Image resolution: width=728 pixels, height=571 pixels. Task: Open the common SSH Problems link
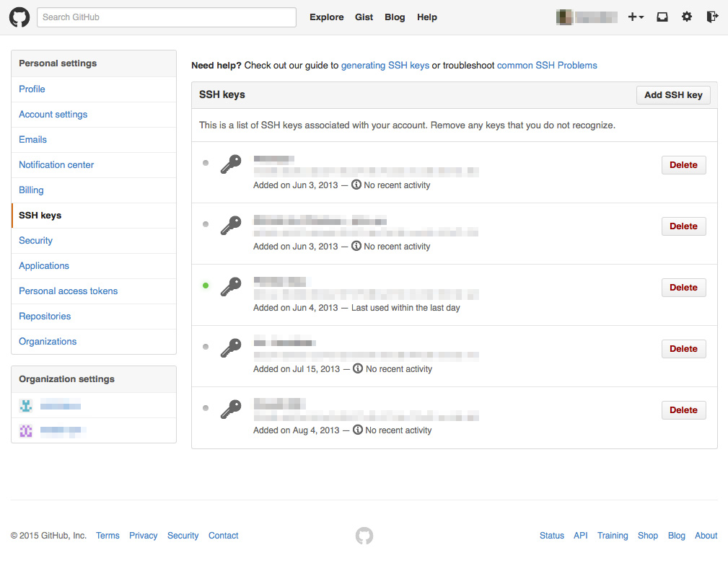(546, 65)
